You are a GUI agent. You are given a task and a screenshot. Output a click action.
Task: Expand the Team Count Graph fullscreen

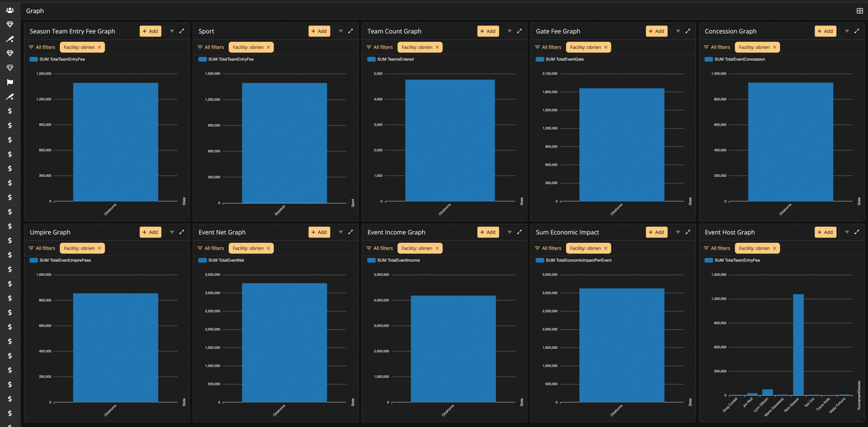click(x=519, y=31)
